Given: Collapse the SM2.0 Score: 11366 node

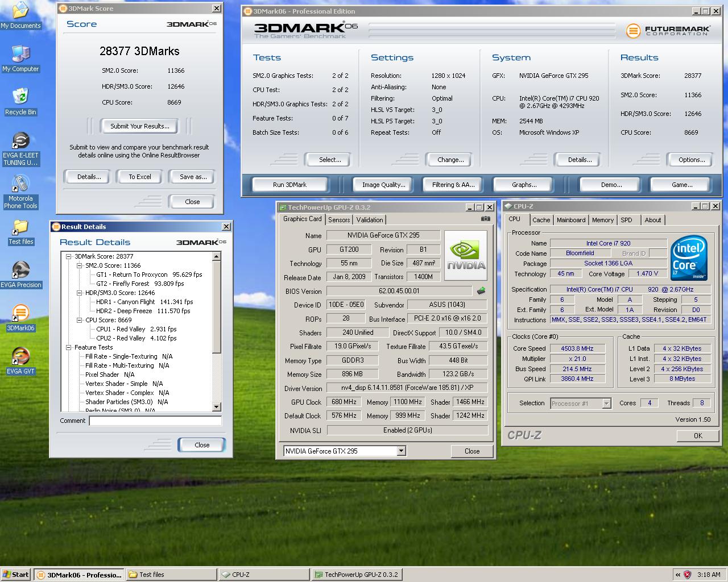Looking at the screenshot, I should coord(80,265).
